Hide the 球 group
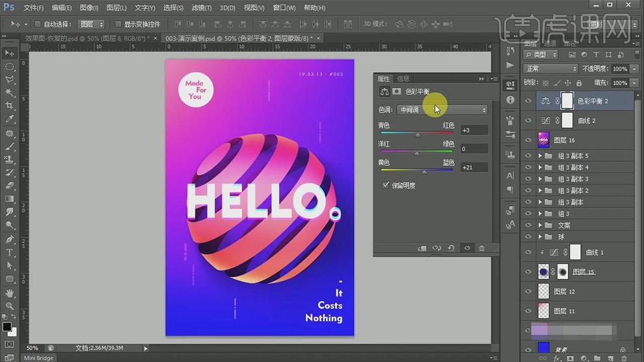This screenshot has height=362, width=644. [528, 237]
